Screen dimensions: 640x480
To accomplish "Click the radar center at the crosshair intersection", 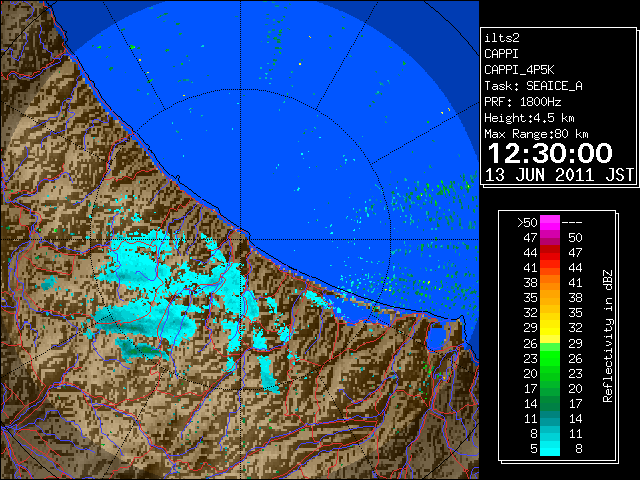I will coord(241,239).
